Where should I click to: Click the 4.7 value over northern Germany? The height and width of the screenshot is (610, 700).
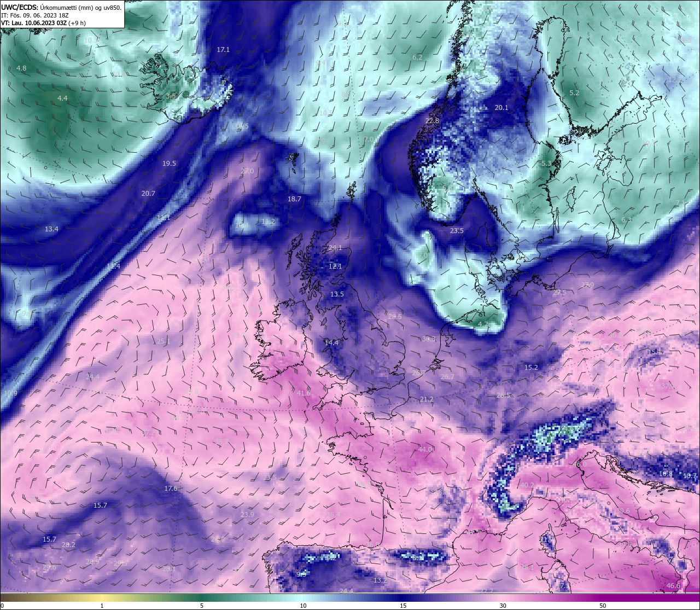(x=483, y=324)
